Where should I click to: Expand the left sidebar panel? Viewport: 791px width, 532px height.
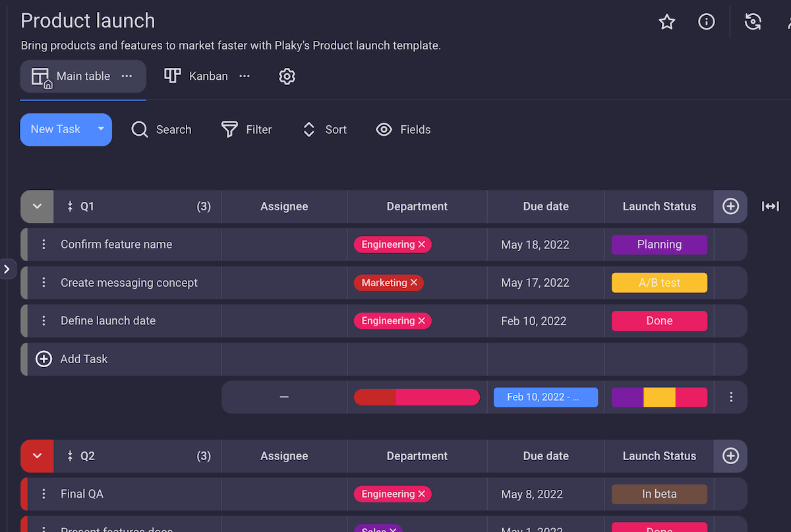7,269
